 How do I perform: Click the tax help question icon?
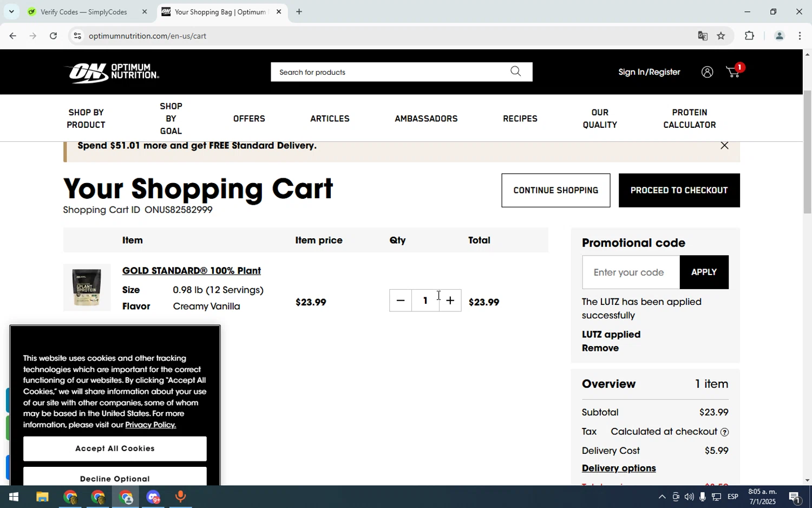pos(724,432)
